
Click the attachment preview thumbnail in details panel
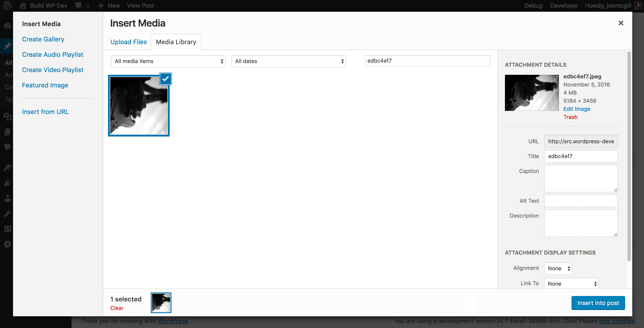point(532,93)
